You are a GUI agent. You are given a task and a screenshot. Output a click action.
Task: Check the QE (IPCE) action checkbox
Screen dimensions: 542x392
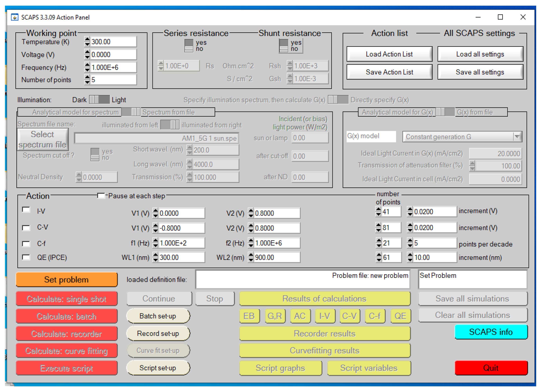26,258
